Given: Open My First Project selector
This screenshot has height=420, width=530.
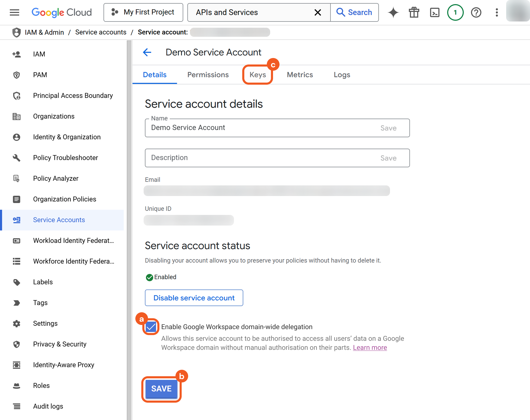Looking at the screenshot, I should point(143,12).
